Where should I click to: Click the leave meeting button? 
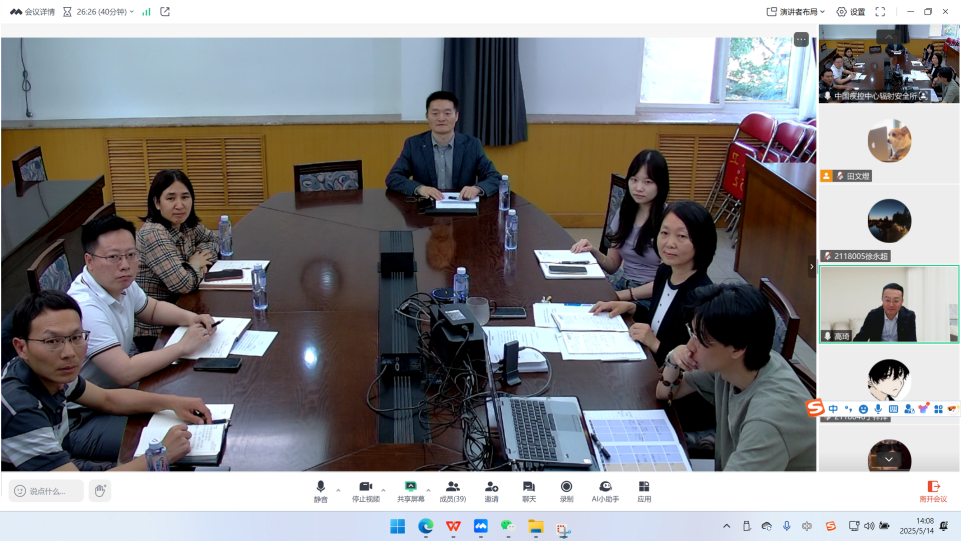point(933,490)
